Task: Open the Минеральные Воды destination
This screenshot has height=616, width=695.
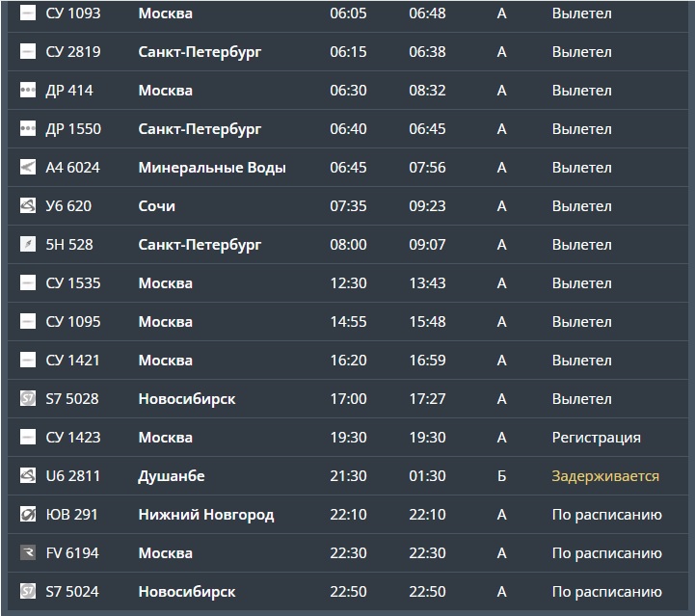Action: tap(212, 168)
